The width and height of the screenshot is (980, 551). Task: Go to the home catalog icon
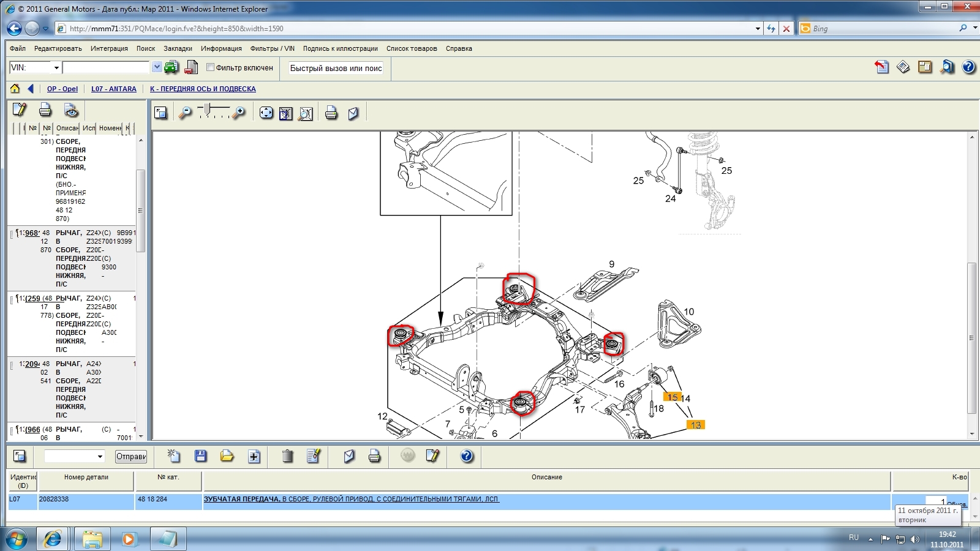coord(15,89)
